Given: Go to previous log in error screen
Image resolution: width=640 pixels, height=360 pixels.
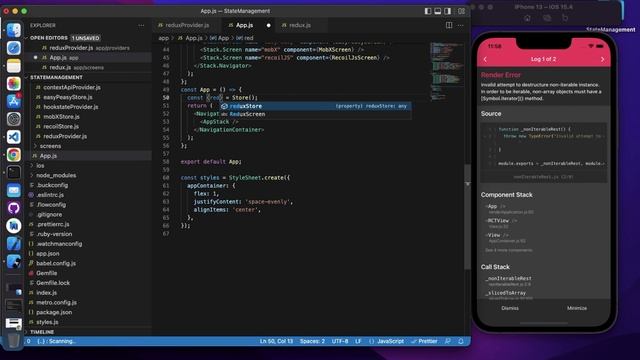Looking at the screenshot, I should click(x=485, y=59).
